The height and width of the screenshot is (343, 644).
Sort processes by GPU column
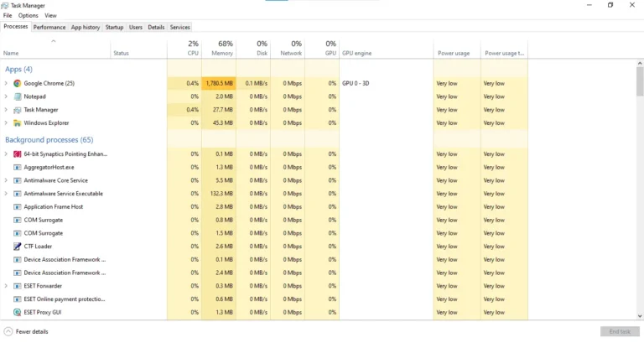coord(322,49)
